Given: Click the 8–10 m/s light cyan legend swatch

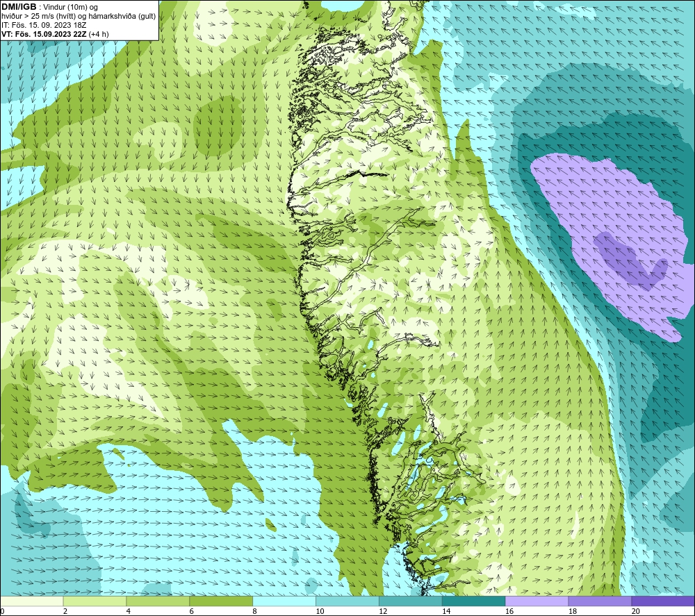Looking at the screenshot, I should point(284,601).
